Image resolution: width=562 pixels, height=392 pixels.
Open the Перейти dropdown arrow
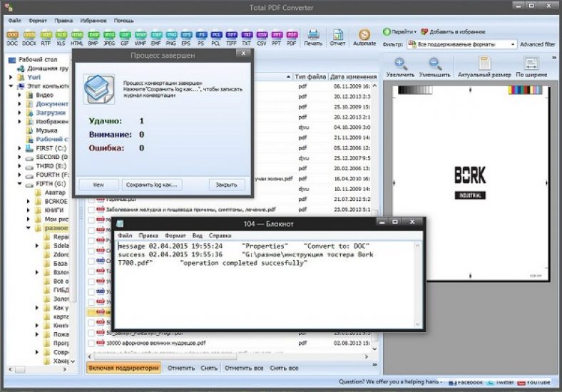click(415, 32)
